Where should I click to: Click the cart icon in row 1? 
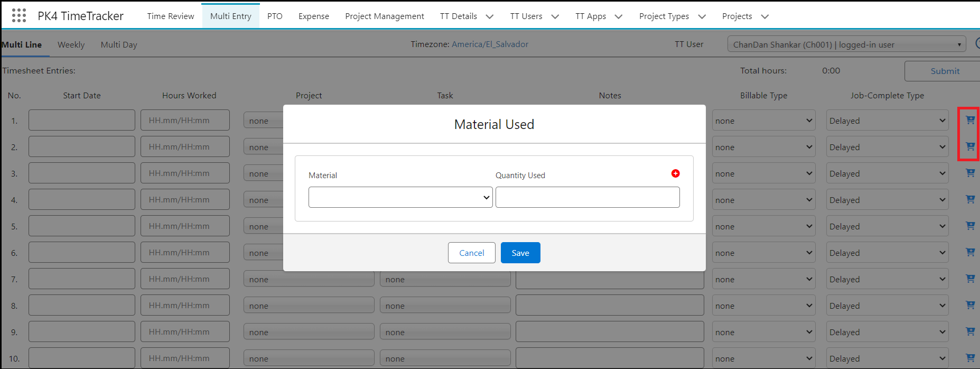970,120
